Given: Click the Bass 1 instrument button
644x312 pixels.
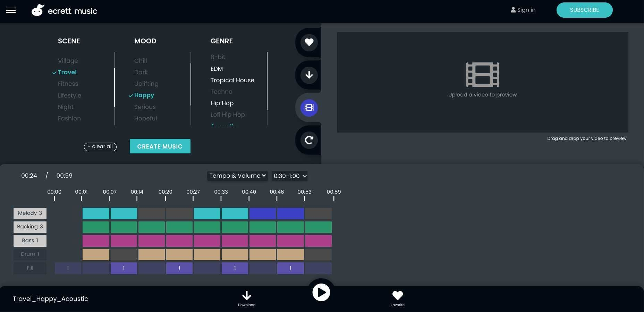Looking at the screenshot, I should pyautogui.click(x=30, y=241).
